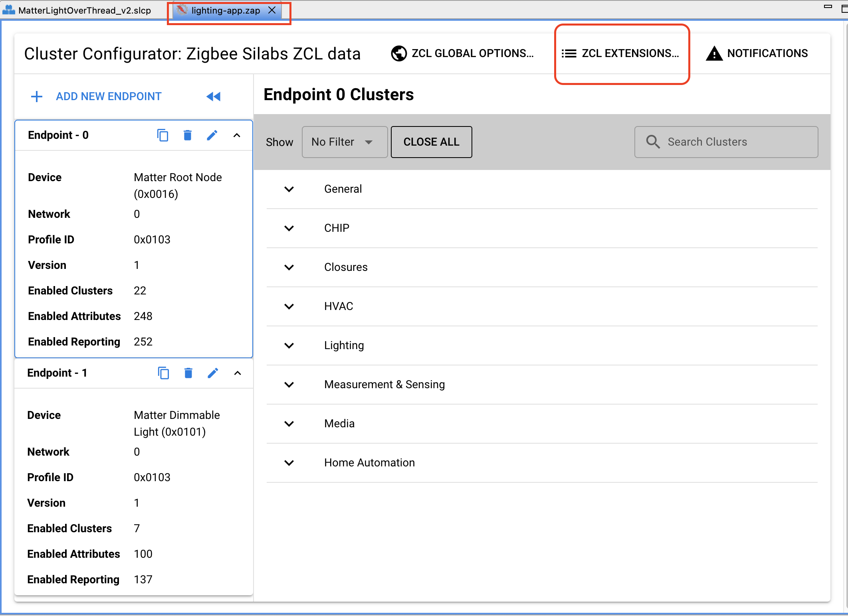Click Matter Dimmable Light (0x0101) text

coord(177,423)
